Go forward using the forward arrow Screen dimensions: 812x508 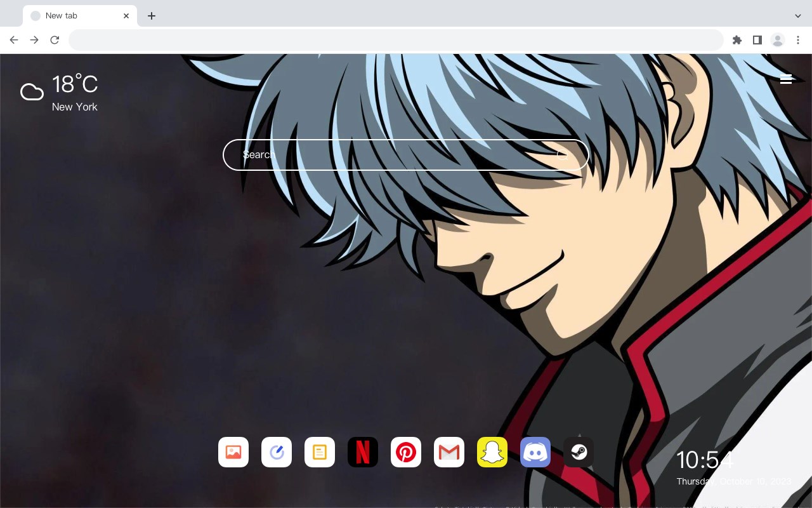click(34, 40)
